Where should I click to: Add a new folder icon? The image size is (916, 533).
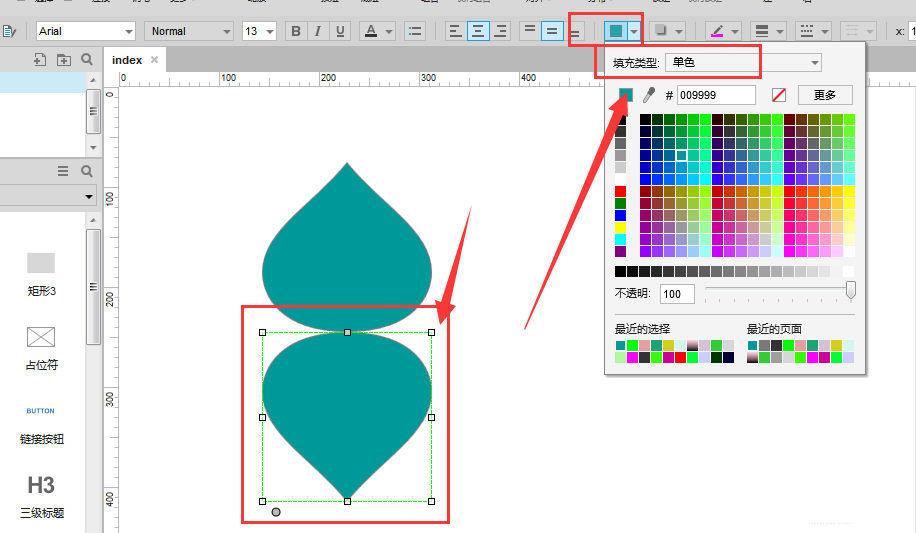pyautogui.click(x=64, y=60)
